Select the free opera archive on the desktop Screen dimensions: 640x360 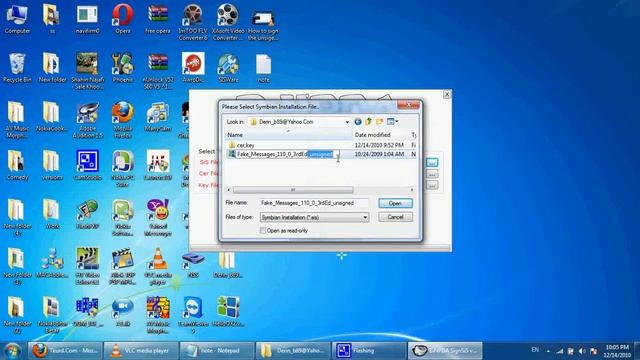tap(158, 19)
